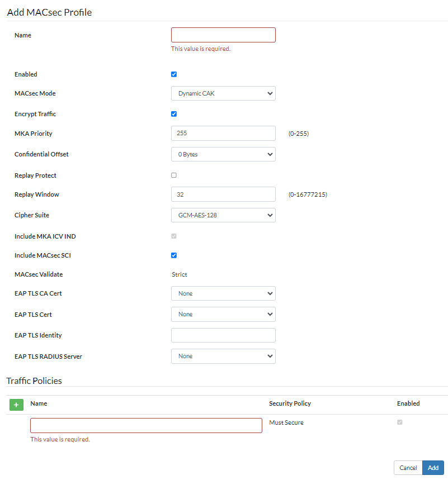The image size is (448, 480).
Task: Uncheck the Encrypt Traffic checkbox
Action: tap(174, 114)
